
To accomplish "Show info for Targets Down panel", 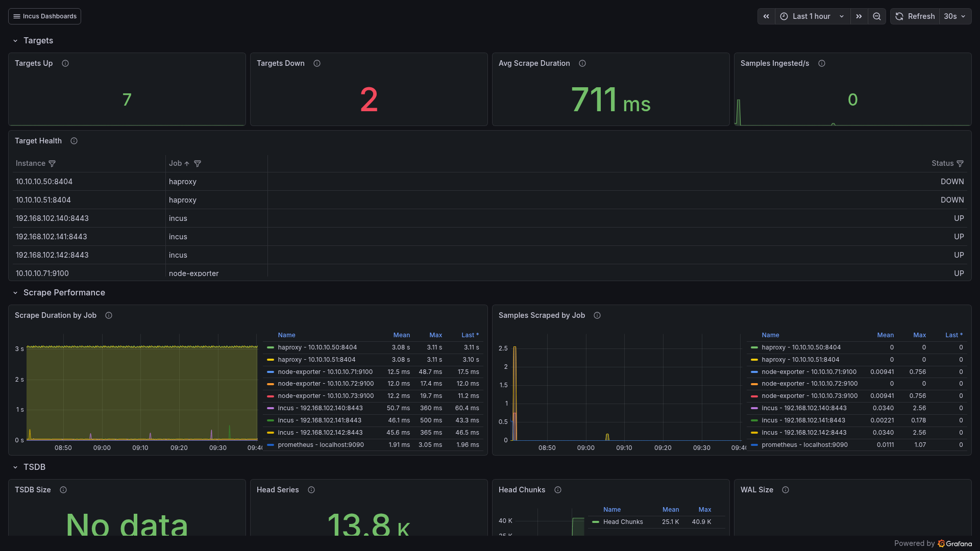I will click(317, 63).
